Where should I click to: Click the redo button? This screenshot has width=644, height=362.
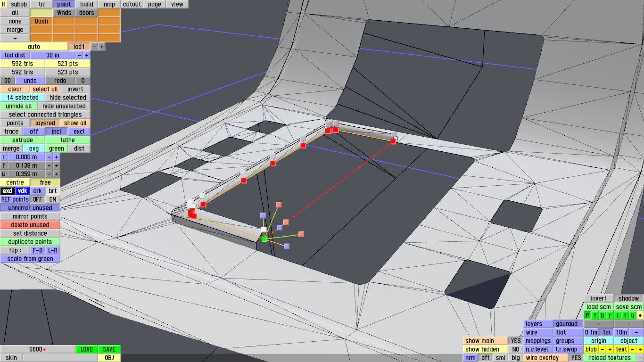(x=60, y=81)
